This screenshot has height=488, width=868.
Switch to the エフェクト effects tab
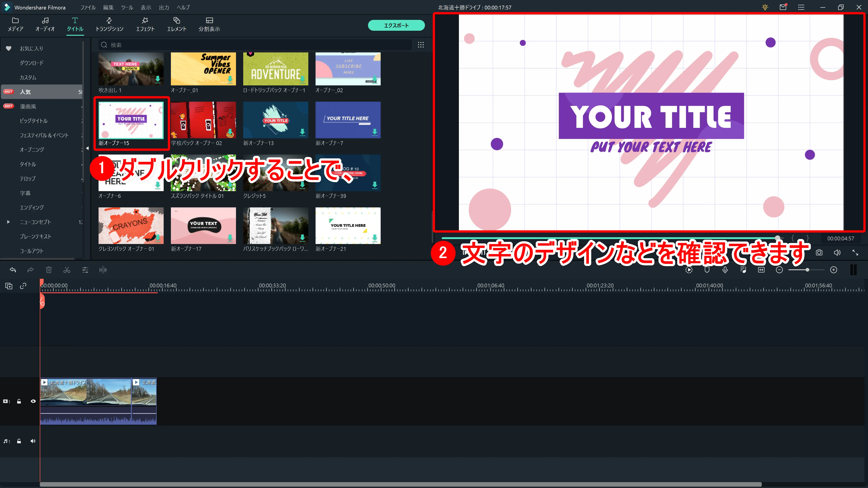[x=145, y=25]
